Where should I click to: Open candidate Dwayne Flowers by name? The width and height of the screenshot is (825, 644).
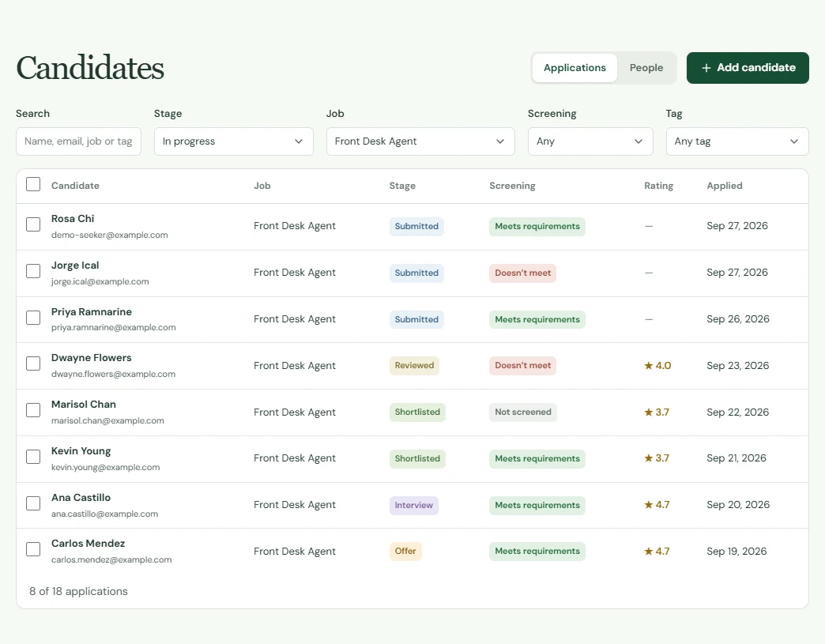point(92,358)
